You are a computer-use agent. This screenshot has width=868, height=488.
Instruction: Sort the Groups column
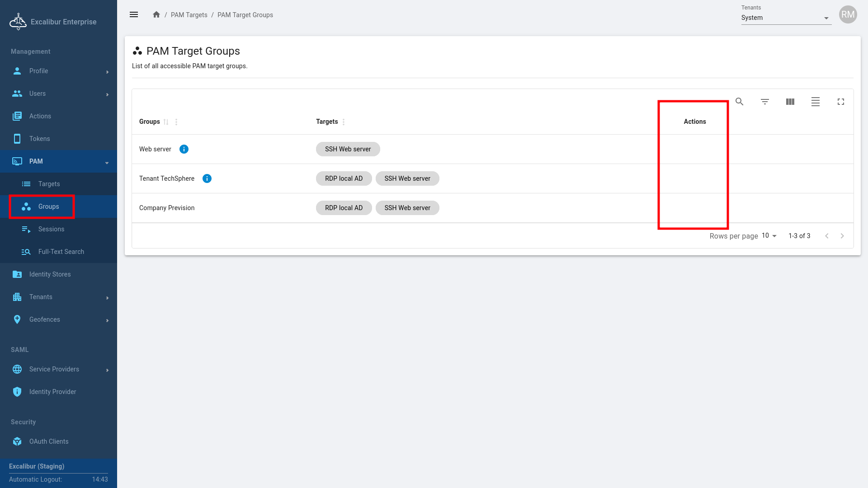166,122
